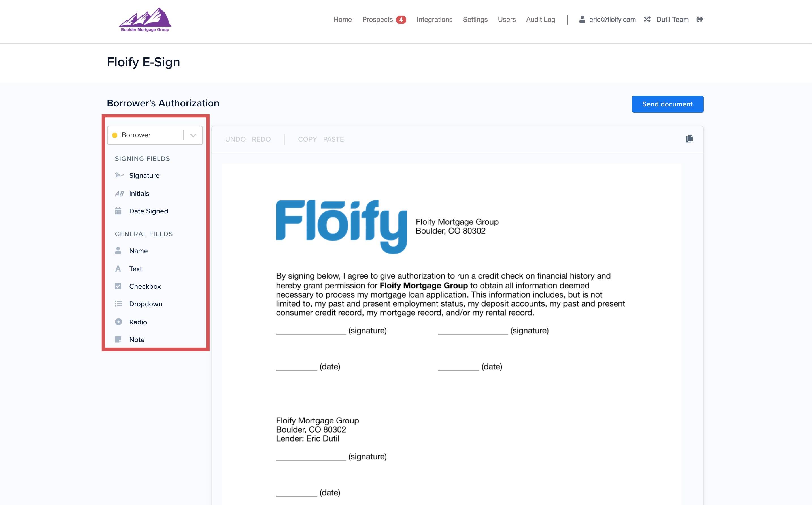Click the document pages icon in toolbar
Screen dimensions: 812x505
pos(689,139)
